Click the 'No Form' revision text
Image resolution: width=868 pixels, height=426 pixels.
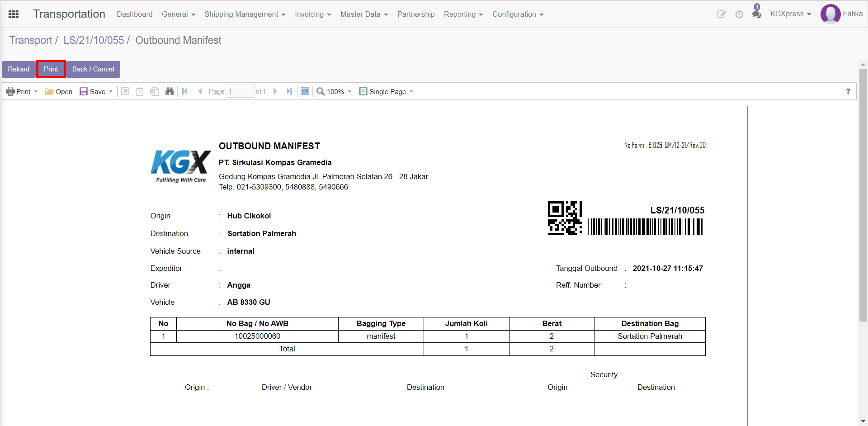[665, 145]
